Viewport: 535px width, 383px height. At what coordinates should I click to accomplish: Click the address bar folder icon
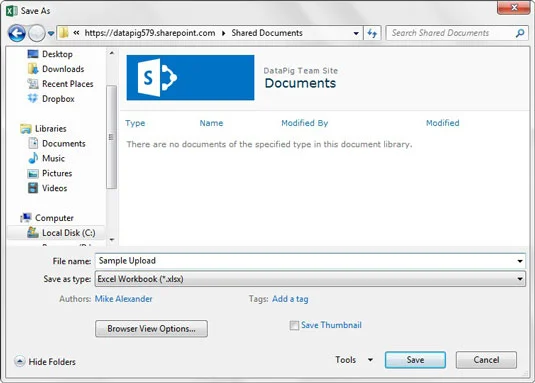tap(63, 33)
